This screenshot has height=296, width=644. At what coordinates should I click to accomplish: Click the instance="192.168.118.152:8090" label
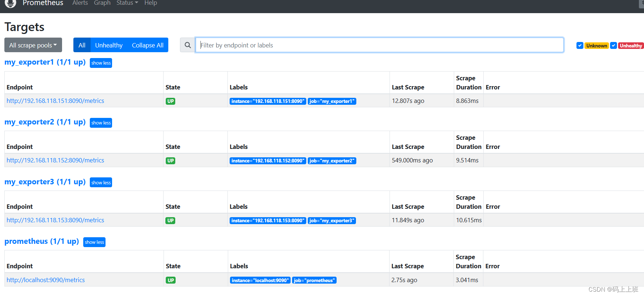pyautogui.click(x=268, y=161)
